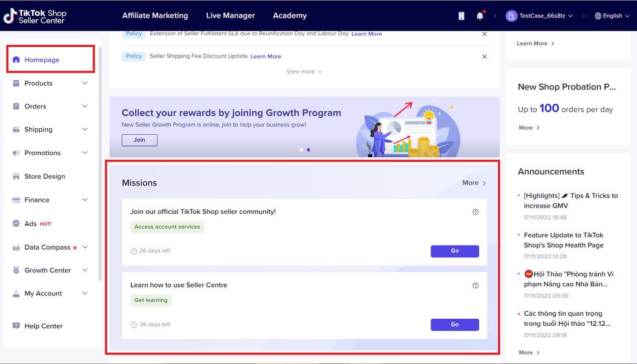637x364 pixels.
Task: Click help icon beside Learn Seller Centre mission
Action: 475,285
